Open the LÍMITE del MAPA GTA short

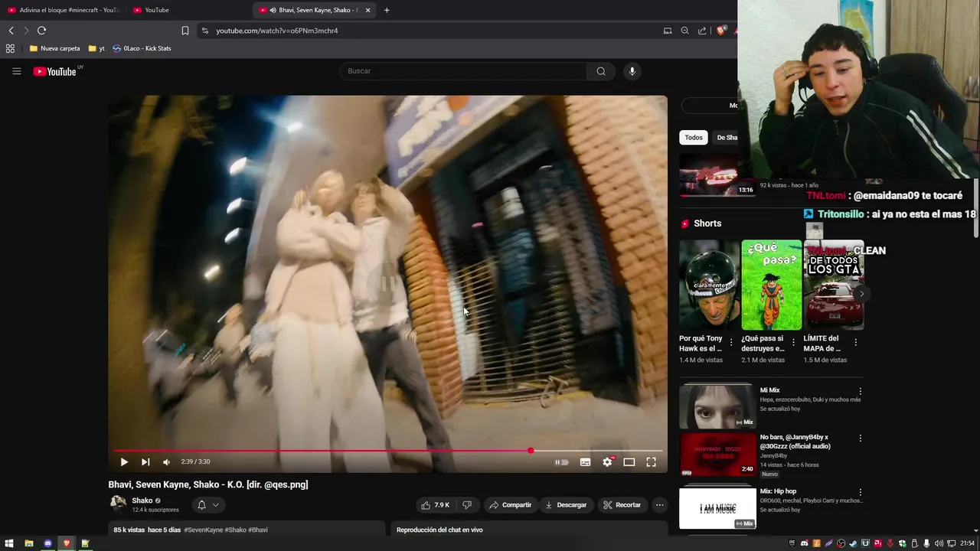pos(834,285)
